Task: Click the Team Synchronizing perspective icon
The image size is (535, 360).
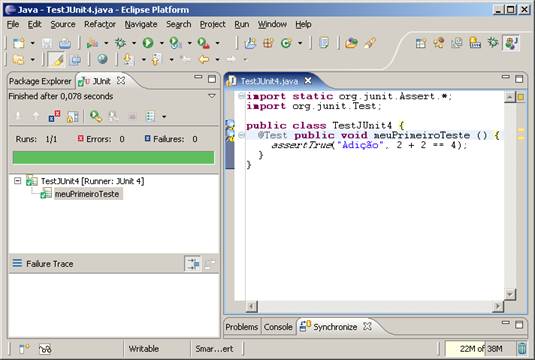Action: point(457,43)
